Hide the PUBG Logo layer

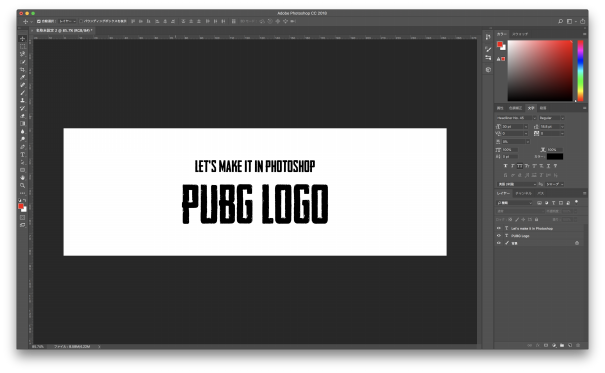pyautogui.click(x=499, y=236)
